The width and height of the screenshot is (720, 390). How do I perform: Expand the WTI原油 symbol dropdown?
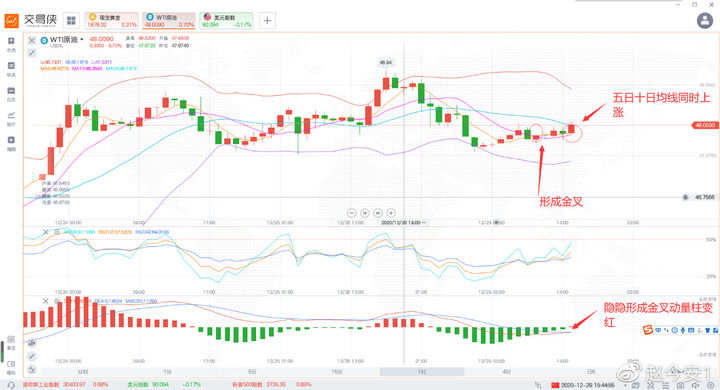coord(82,40)
